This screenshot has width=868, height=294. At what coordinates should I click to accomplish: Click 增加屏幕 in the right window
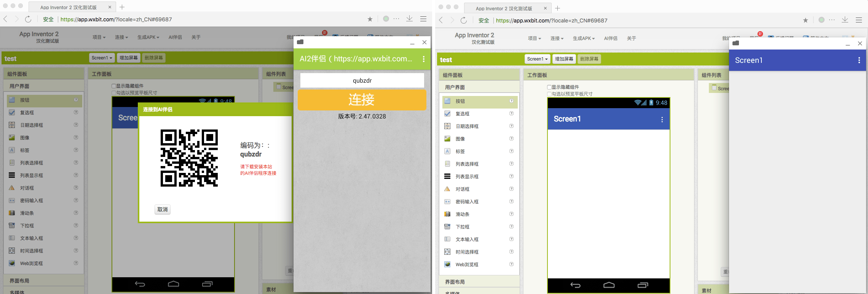[x=564, y=59]
